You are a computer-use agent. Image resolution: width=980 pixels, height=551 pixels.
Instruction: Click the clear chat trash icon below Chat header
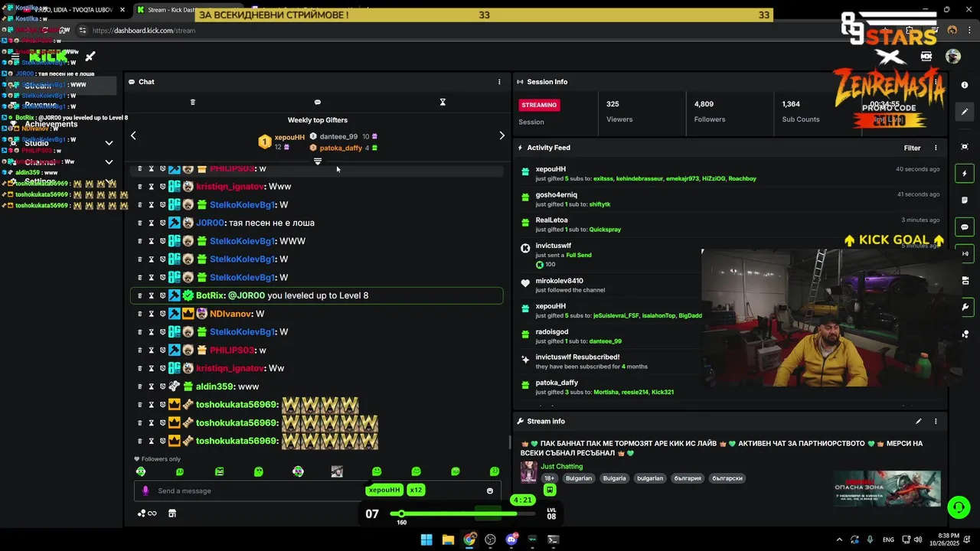click(x=193, y=102)
